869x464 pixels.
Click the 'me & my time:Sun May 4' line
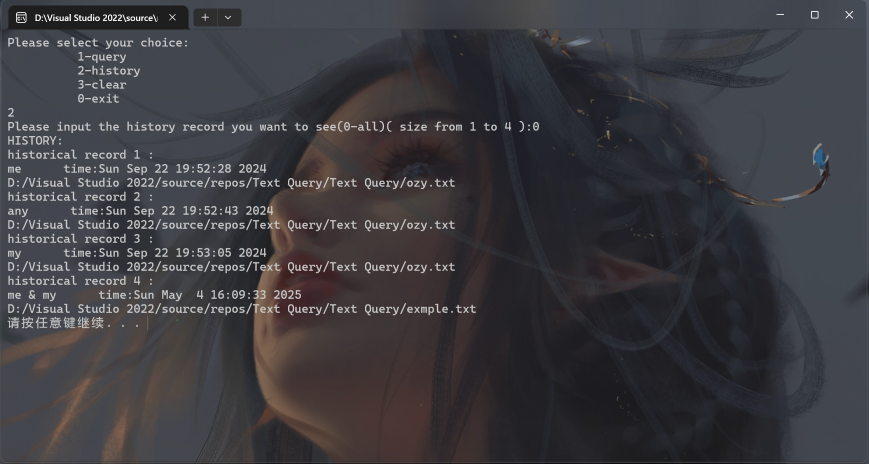click(155, 295)
